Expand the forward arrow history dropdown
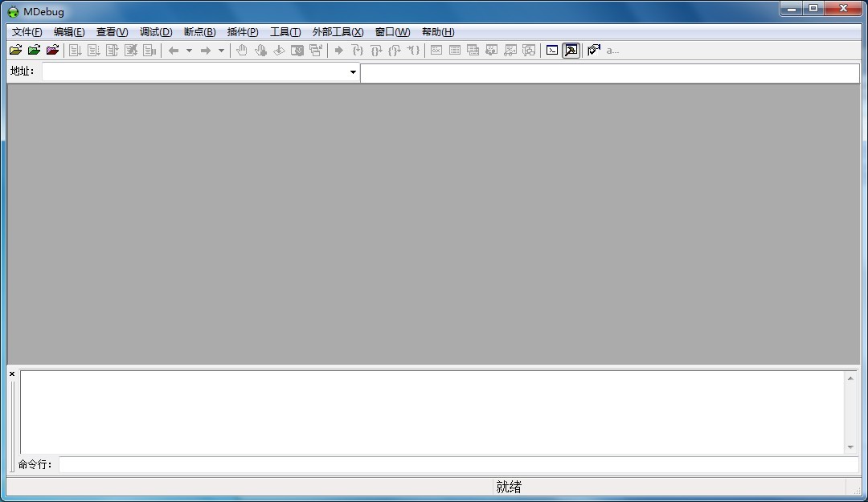868x502 pixels. (x=221, y=51)
